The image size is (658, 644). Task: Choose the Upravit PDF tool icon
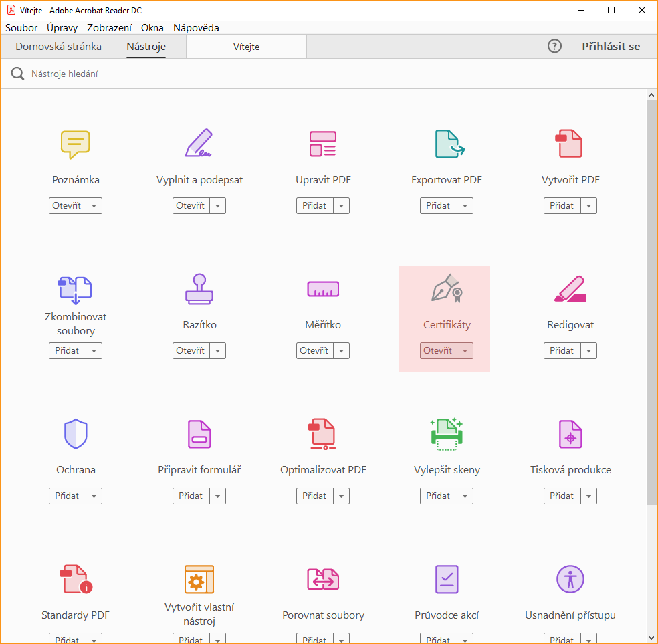coord(323,144)
